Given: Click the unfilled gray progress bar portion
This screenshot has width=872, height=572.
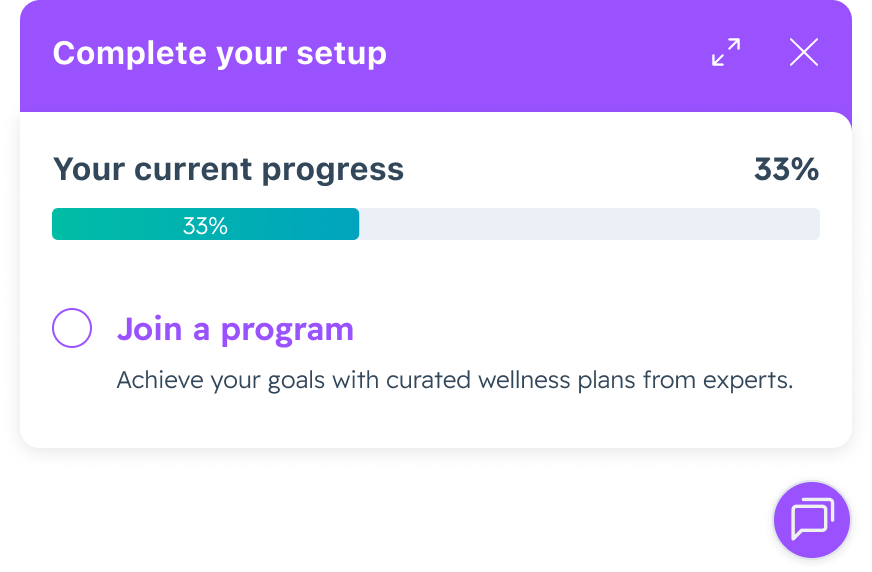Looking at the screenshot, I should coord(588,225).
